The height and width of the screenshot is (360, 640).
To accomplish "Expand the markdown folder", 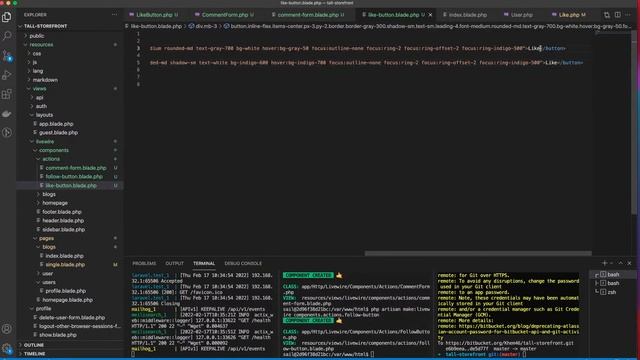I will 45,80.
